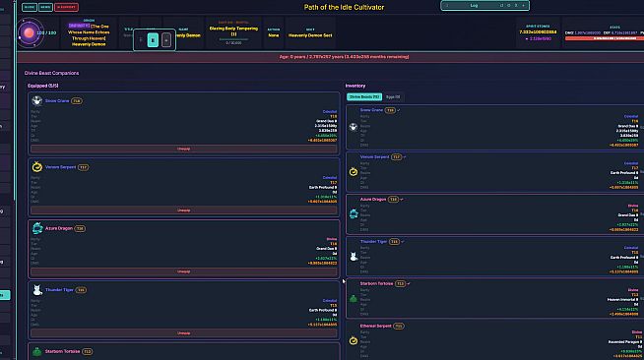
Task: Click the Snow Crane icon in Inventory
Action: click(x=354, y=127)
